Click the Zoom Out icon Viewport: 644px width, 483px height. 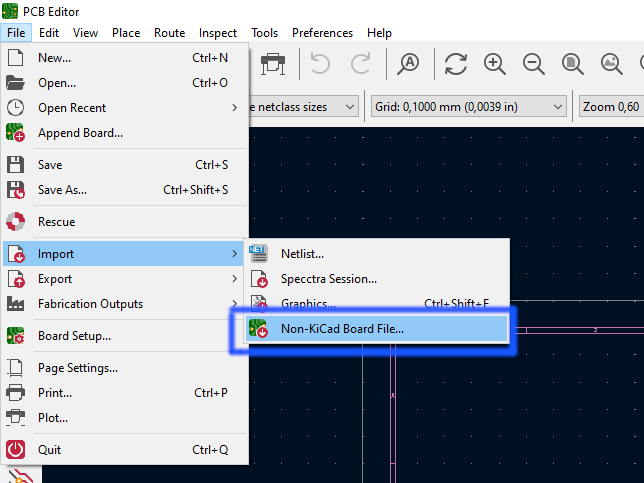point(534,64)
